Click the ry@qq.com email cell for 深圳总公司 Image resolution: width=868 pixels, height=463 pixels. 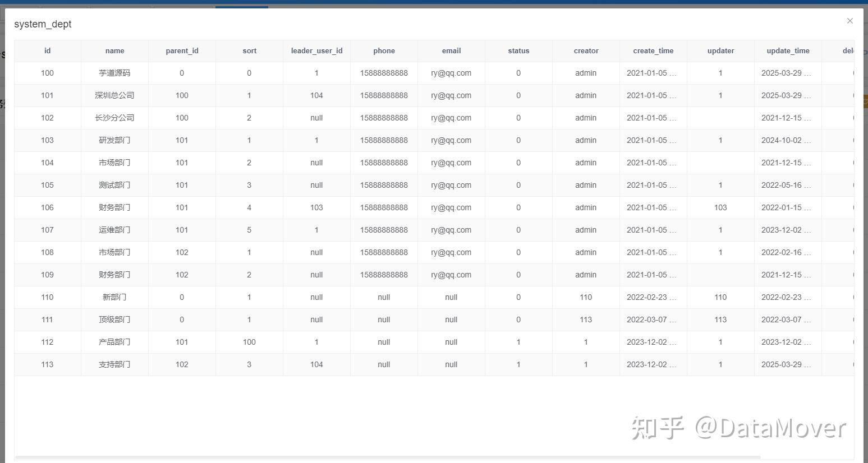point(451,95)
